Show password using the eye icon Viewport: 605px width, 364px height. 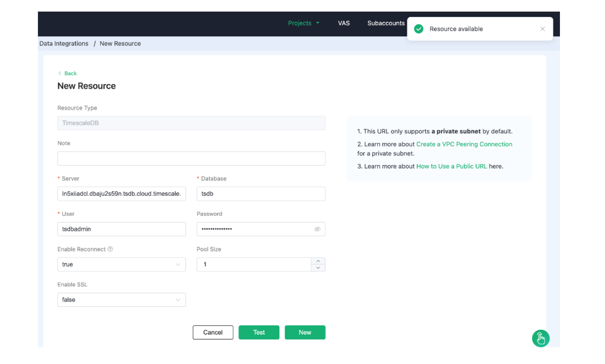pos(317,229)
